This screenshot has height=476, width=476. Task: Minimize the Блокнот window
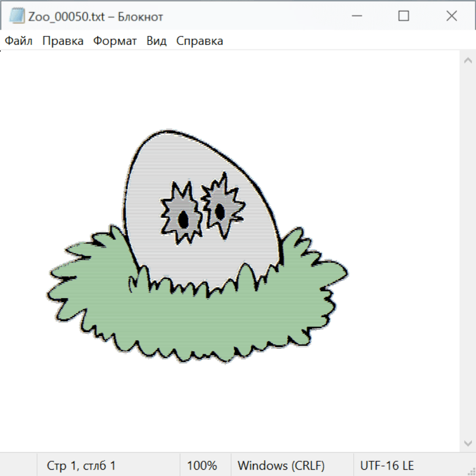(x=356, y=16)
